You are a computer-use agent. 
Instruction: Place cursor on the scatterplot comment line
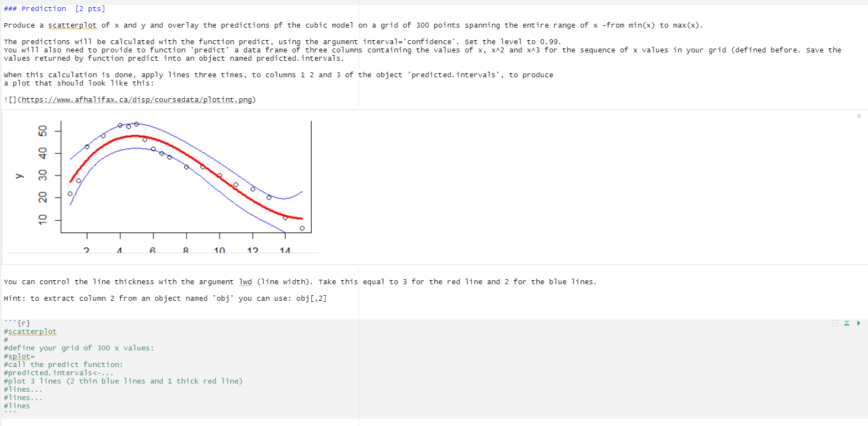31,331
